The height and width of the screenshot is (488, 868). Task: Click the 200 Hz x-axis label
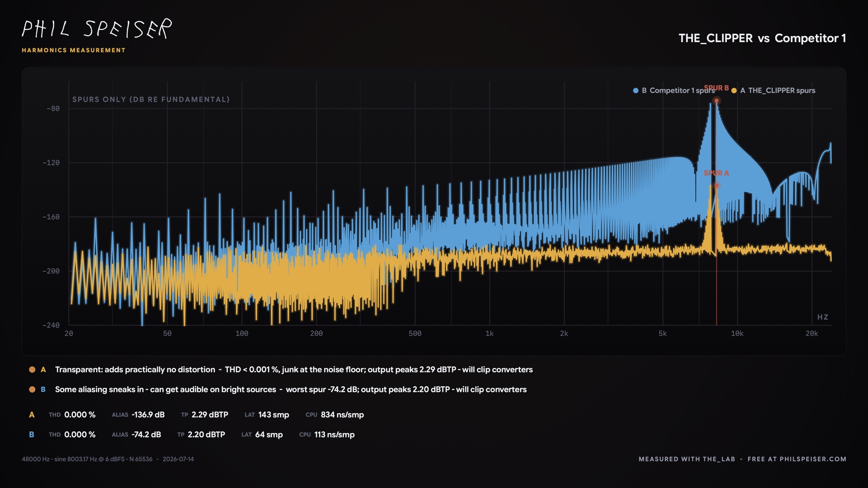pyautogui.click(x=316, y=333)
